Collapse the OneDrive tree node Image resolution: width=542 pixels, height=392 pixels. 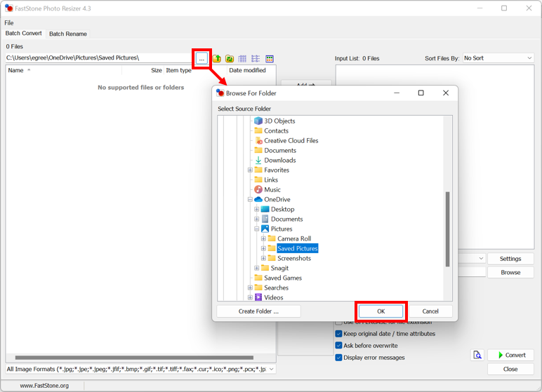click(x=250, y=199)
